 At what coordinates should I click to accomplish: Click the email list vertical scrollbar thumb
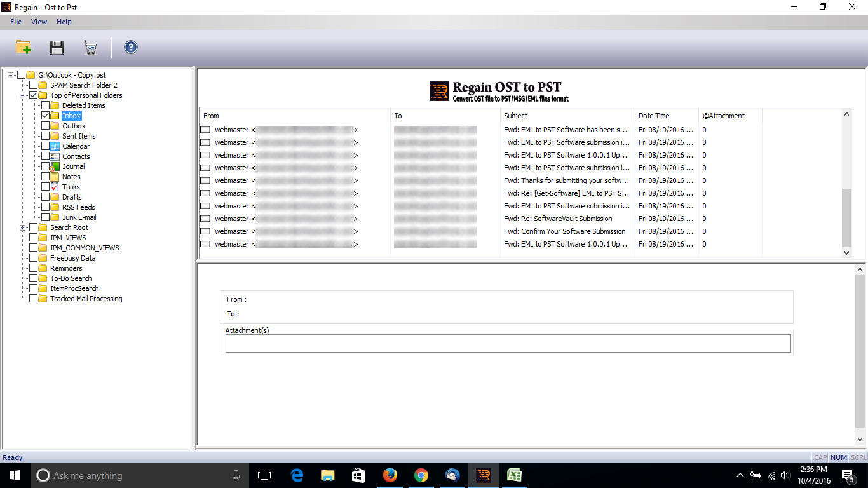coord(846,217)
